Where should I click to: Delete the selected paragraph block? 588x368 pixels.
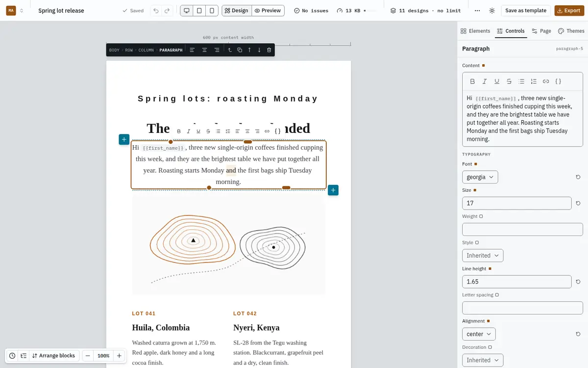click(x=269, y=50)
